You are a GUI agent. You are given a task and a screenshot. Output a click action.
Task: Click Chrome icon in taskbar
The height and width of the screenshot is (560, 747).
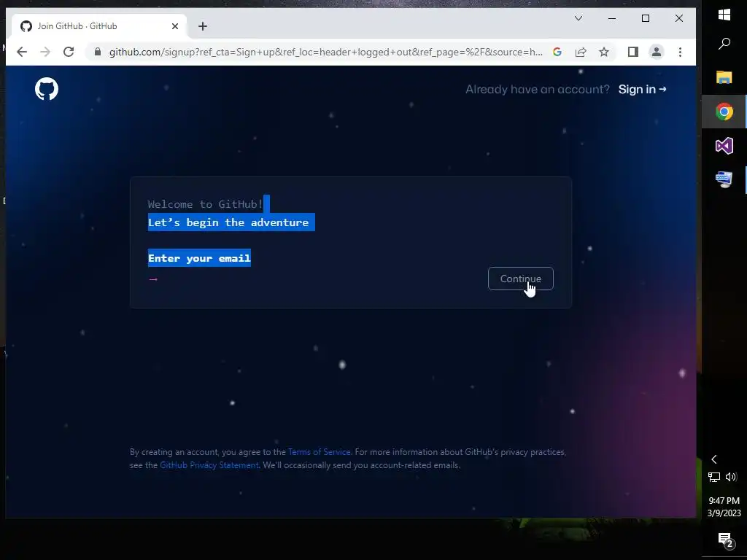724,112
